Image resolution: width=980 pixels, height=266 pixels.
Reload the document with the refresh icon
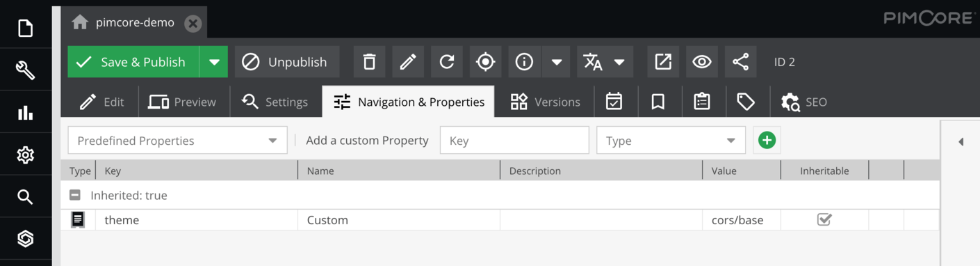(447, 62)
